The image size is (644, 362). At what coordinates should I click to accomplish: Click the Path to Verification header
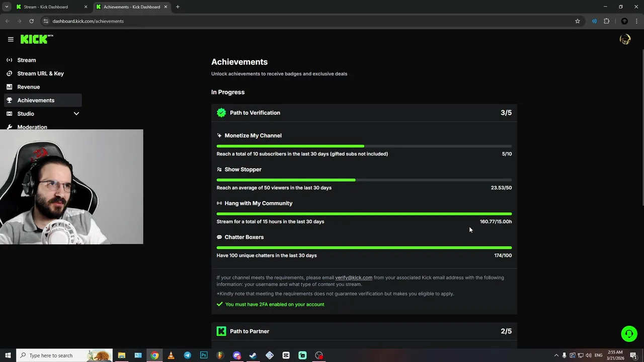click(x=364, y=113)
